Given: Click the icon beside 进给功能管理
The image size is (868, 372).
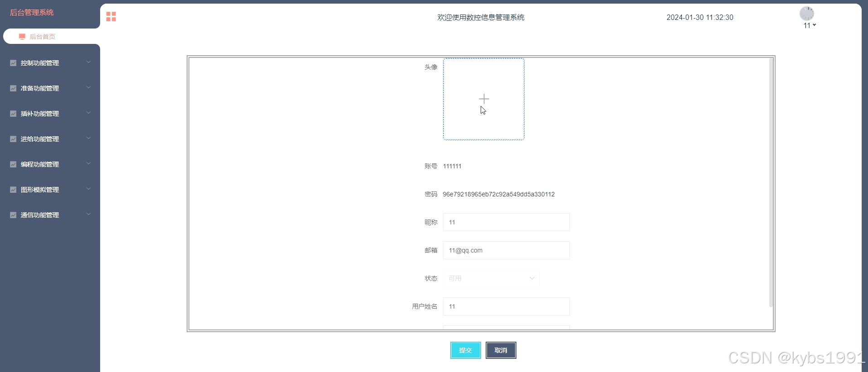Looking at the screenshot, I should click(13, 139).
